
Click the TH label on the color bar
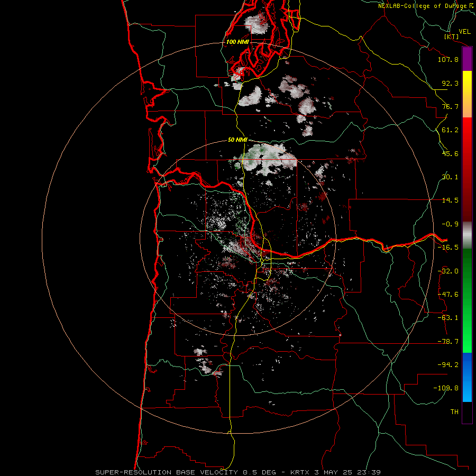(x=454, y=411)
